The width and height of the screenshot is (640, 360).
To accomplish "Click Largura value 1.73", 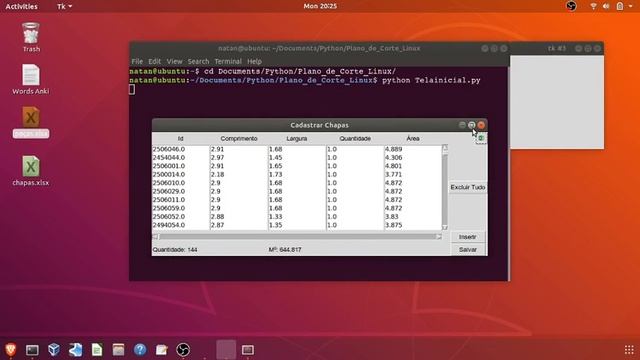I will pyautogui.click(x=276, y=175).
